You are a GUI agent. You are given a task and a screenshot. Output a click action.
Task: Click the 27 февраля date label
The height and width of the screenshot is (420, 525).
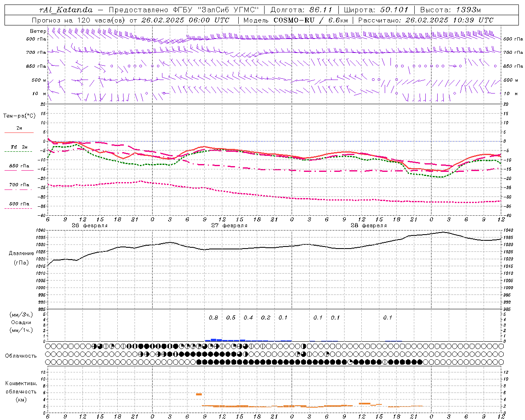point(229,226)
